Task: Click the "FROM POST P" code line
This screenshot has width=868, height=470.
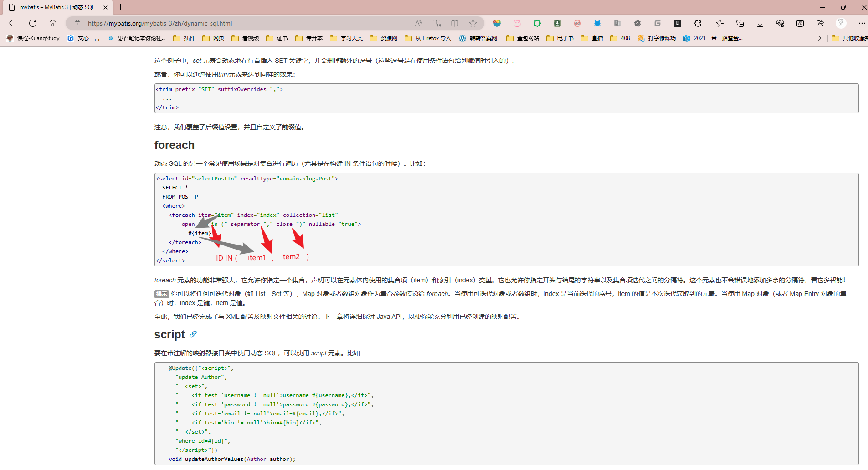Action: click(x=180, y=197)
